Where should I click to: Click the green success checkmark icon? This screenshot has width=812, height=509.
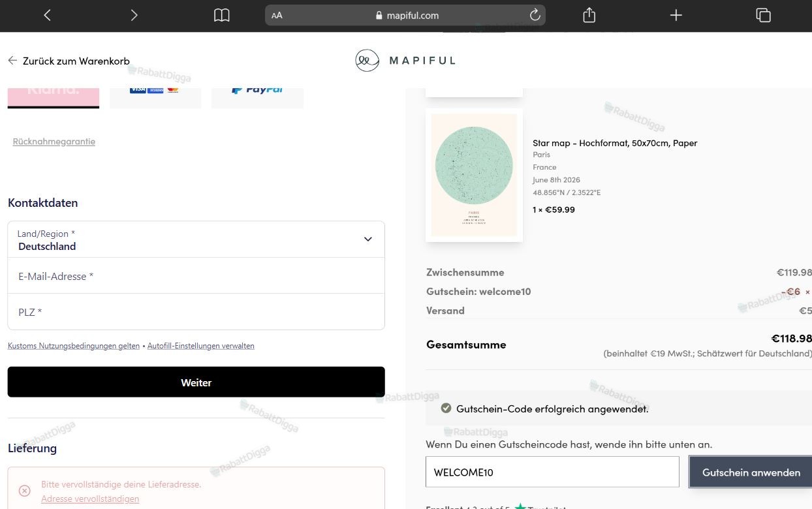(x=446, y=409)
